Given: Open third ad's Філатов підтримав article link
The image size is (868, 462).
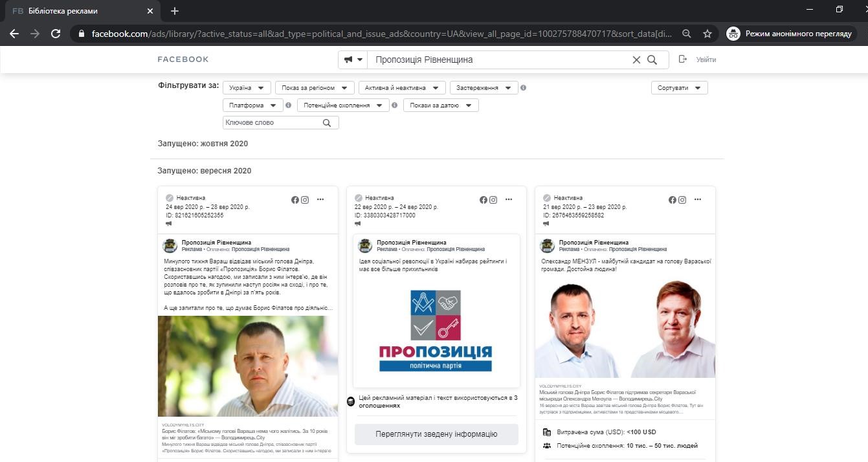Looking at the screenshot, I should click(625, 399).
